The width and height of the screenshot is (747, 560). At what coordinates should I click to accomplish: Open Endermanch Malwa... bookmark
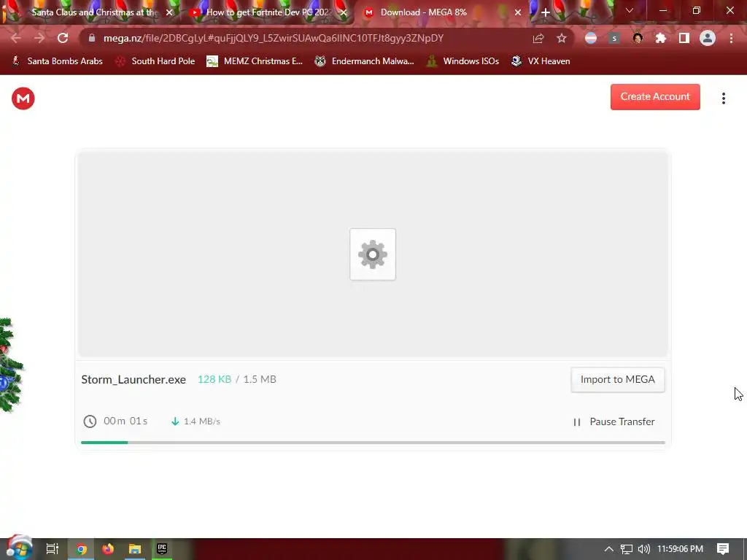tap(365, 61)
